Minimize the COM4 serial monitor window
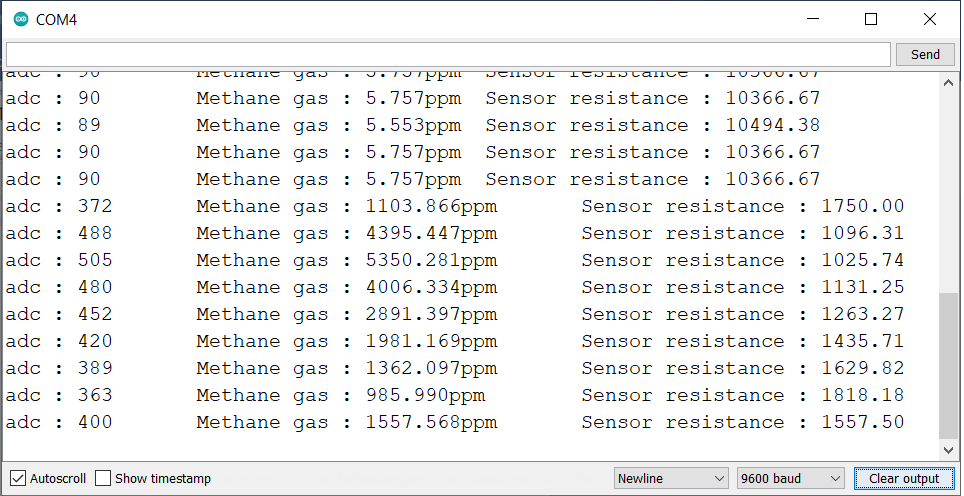The height and width of the screenshot is (496, 964). 813,20
